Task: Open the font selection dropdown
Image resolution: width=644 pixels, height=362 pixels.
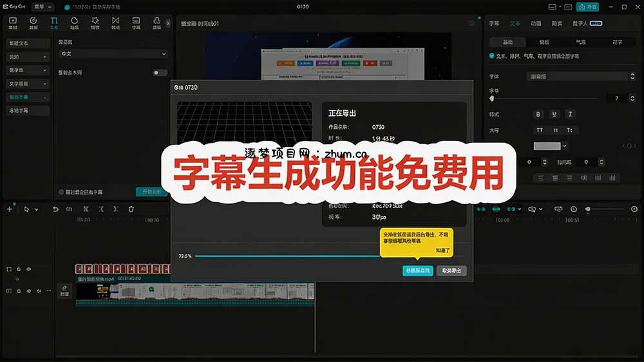Action: [581, 77]
